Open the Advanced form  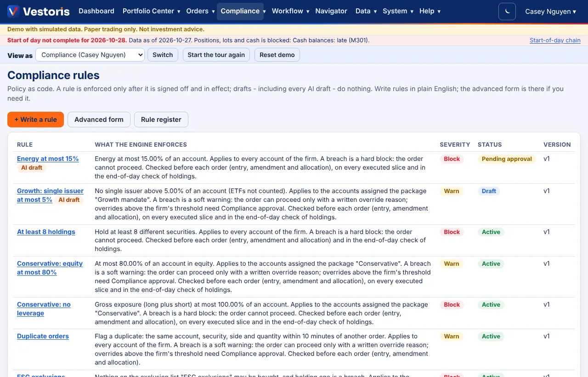(x=99, y=120)
